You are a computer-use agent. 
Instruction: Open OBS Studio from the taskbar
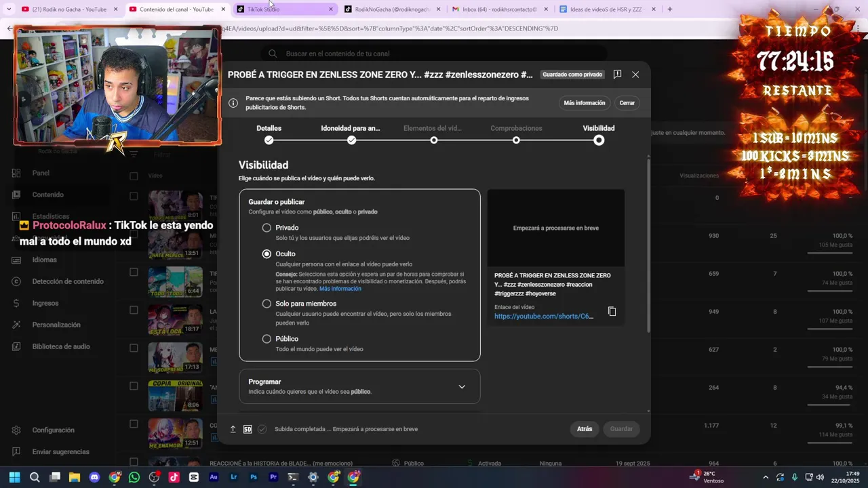tap(154, 477)
